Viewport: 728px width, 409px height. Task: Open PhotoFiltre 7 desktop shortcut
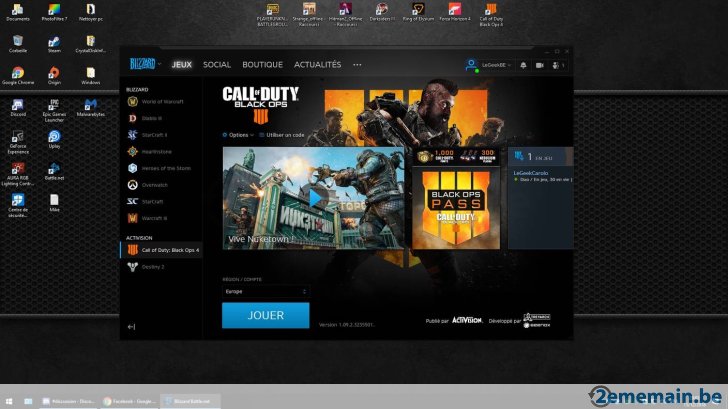(x=54, y=13)
